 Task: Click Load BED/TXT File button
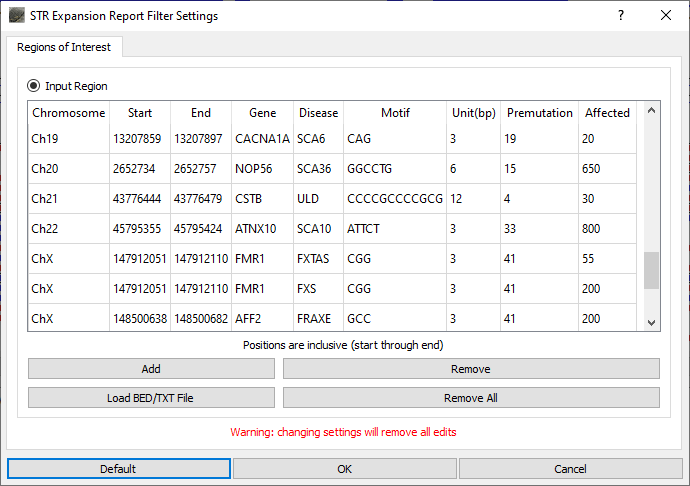point(151,398)
